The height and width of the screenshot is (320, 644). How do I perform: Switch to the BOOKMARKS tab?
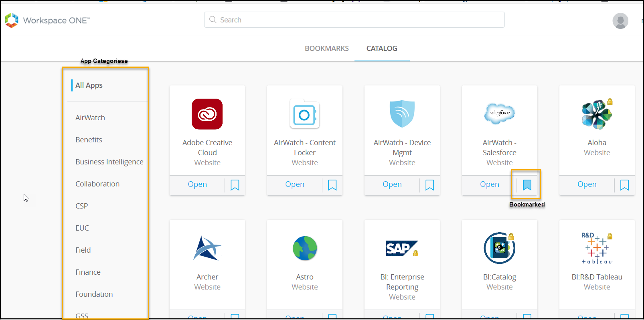click(327, 49)
